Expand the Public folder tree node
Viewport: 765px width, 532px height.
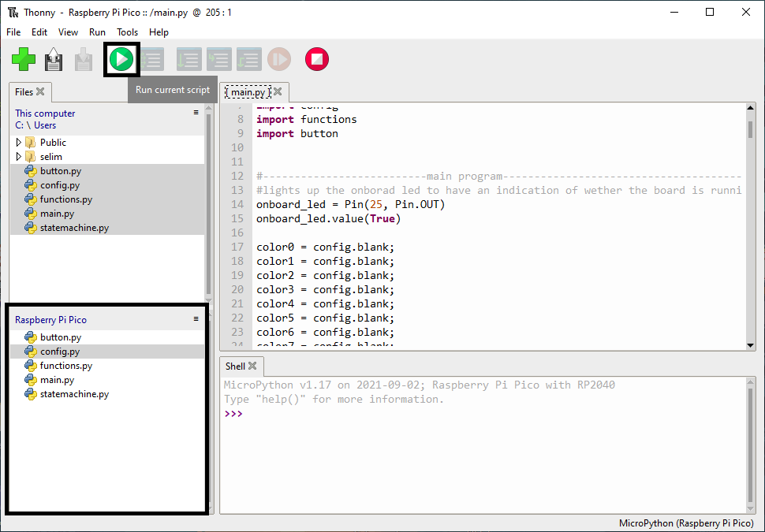(18, 143)
